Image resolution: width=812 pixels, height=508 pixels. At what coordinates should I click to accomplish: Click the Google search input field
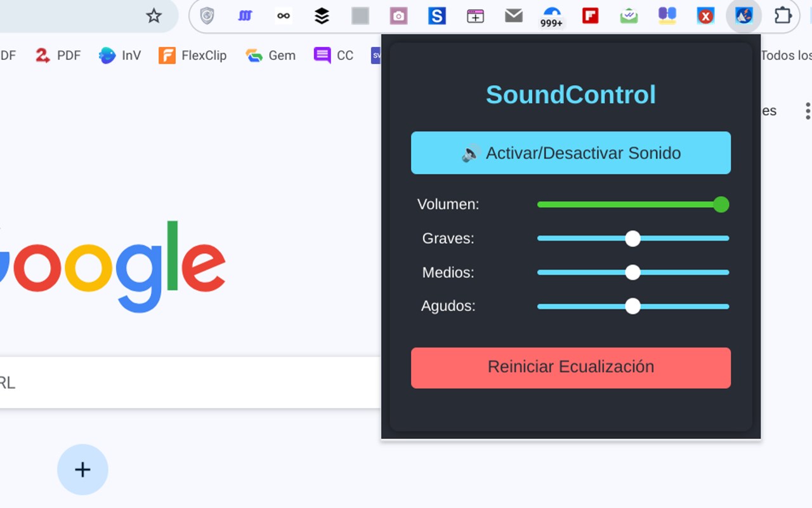190,382
